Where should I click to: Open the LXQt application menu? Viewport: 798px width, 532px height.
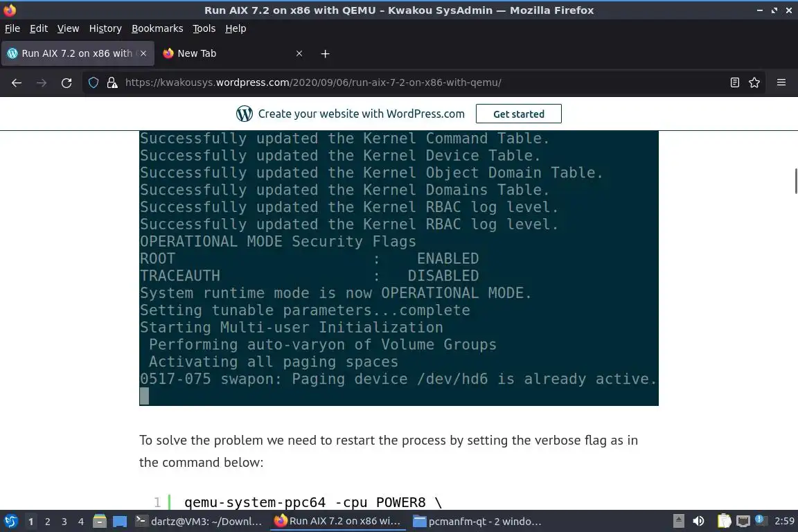(x=10, y=522)
